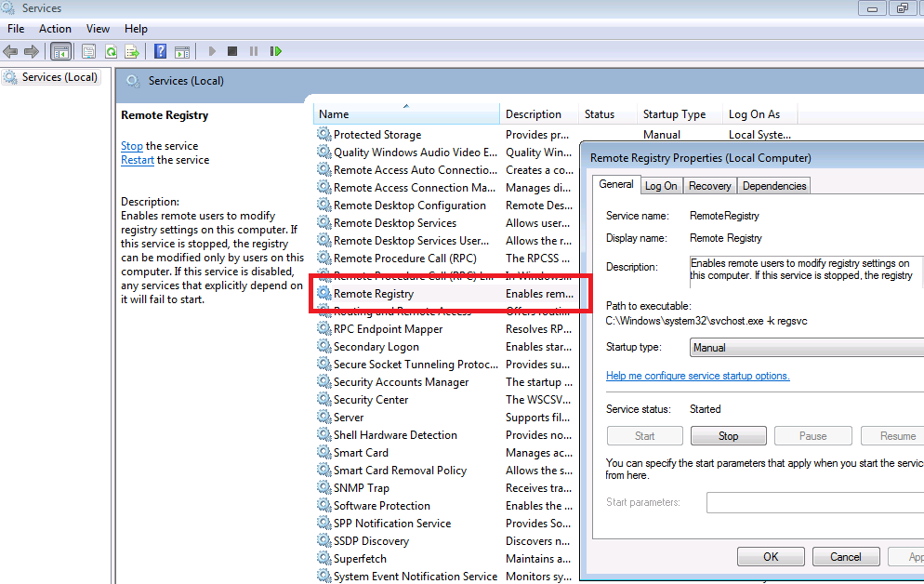924x584 pixels.
Task: Switch to the Dependencies tab
Action: tap(773, 186)
